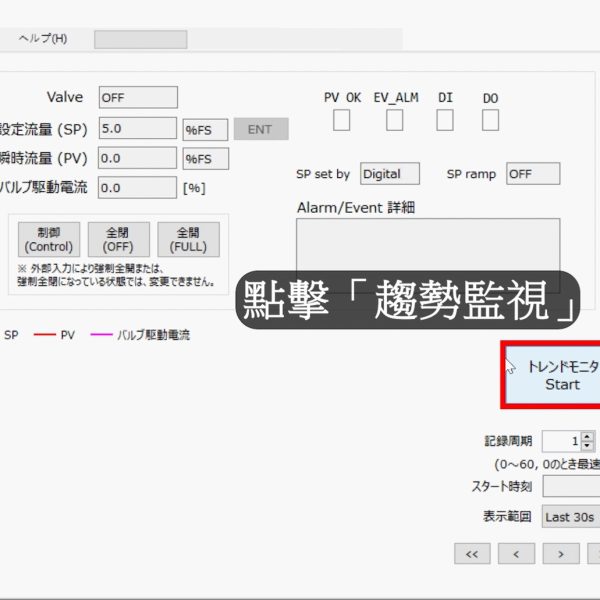This screenshot has width=600, height=600.
Task: Click the 全開 (FULL) valve button
Action: point(189,240)
